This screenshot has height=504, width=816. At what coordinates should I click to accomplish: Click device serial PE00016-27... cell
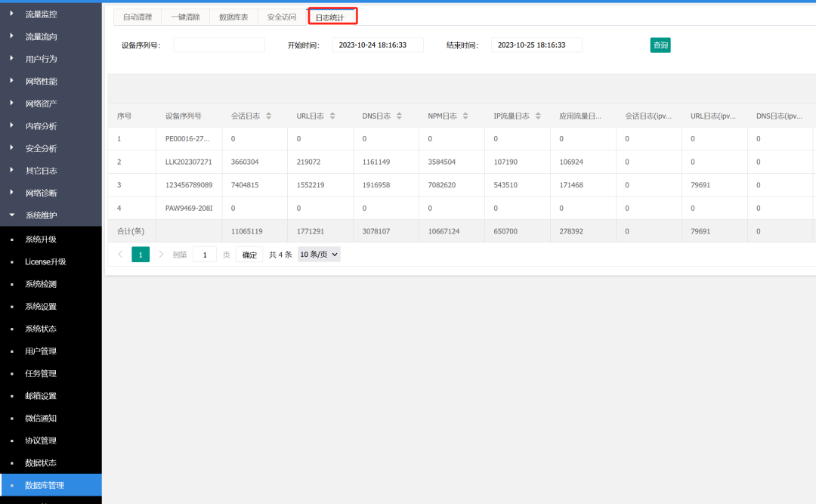coord(187,139)
